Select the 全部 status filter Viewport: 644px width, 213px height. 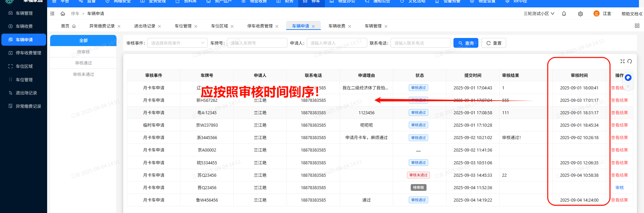click(x=83, y=40)
